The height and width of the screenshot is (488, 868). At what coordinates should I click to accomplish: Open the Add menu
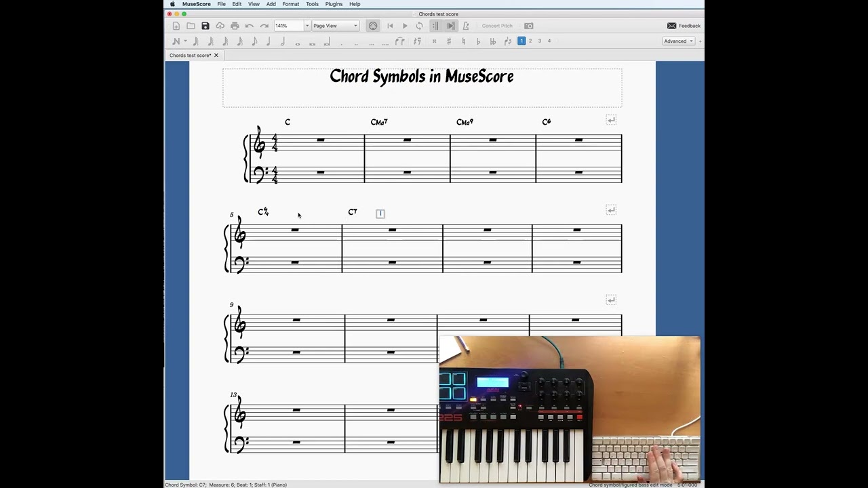pyautogui.click(x=271, y=4)
